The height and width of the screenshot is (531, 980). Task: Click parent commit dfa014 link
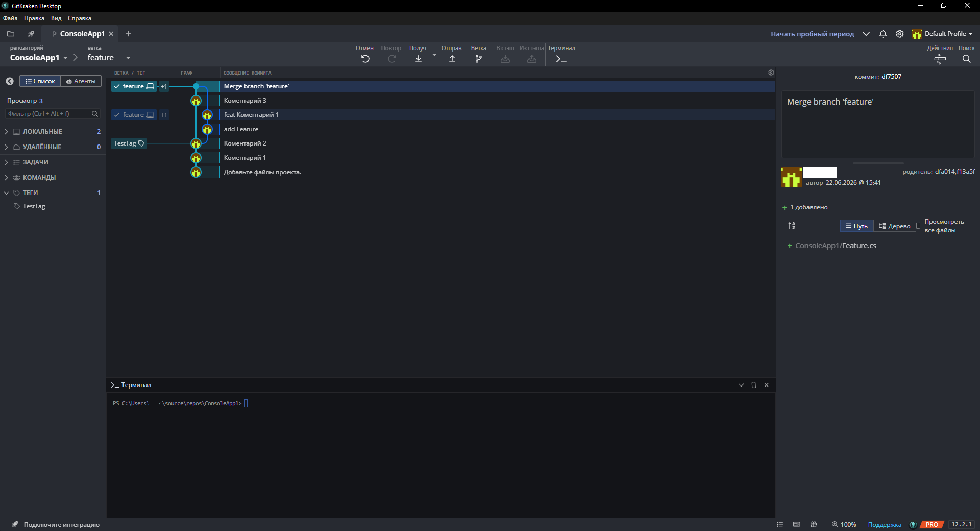tap(945, 172)
